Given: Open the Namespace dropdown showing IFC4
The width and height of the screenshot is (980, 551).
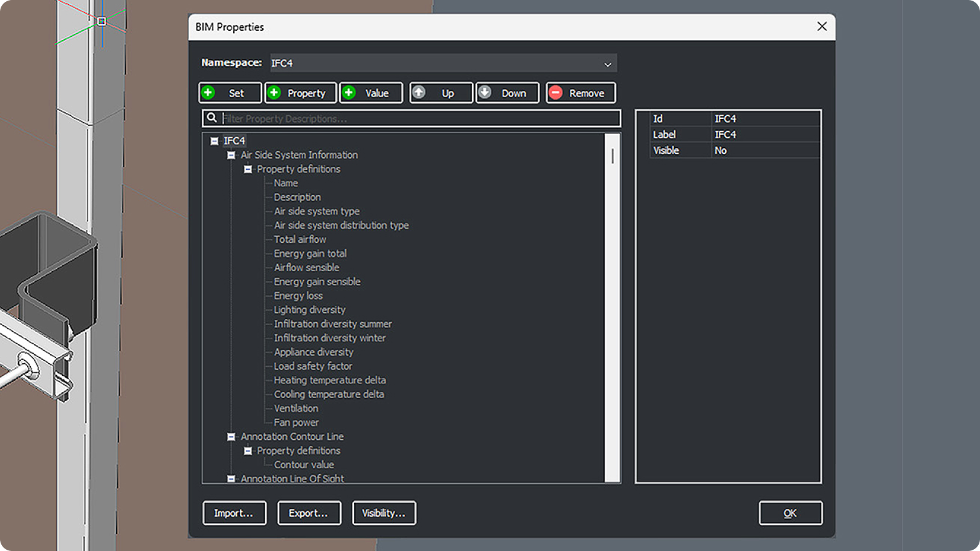Looking at the screenshot, I should coord(608,63).
